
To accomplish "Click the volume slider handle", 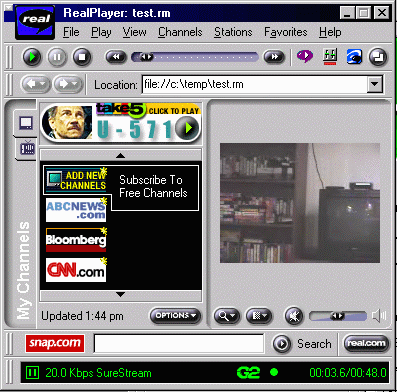I will tap(337, 316).
